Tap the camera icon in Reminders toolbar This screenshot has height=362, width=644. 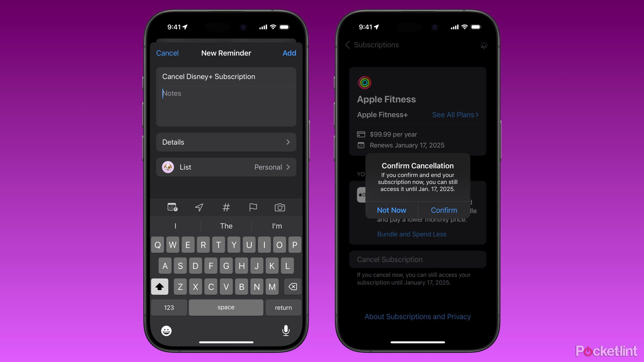(x=280, y=207)
